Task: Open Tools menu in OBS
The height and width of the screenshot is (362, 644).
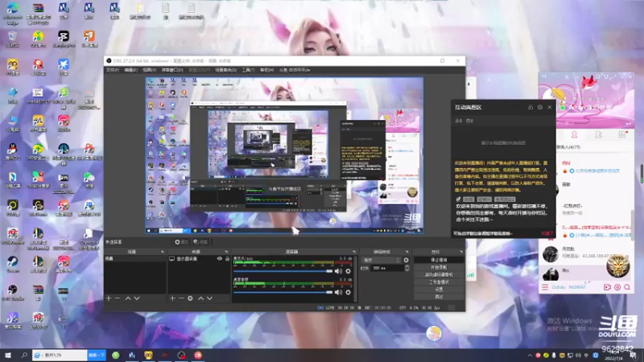Action: tap(248, 70)
